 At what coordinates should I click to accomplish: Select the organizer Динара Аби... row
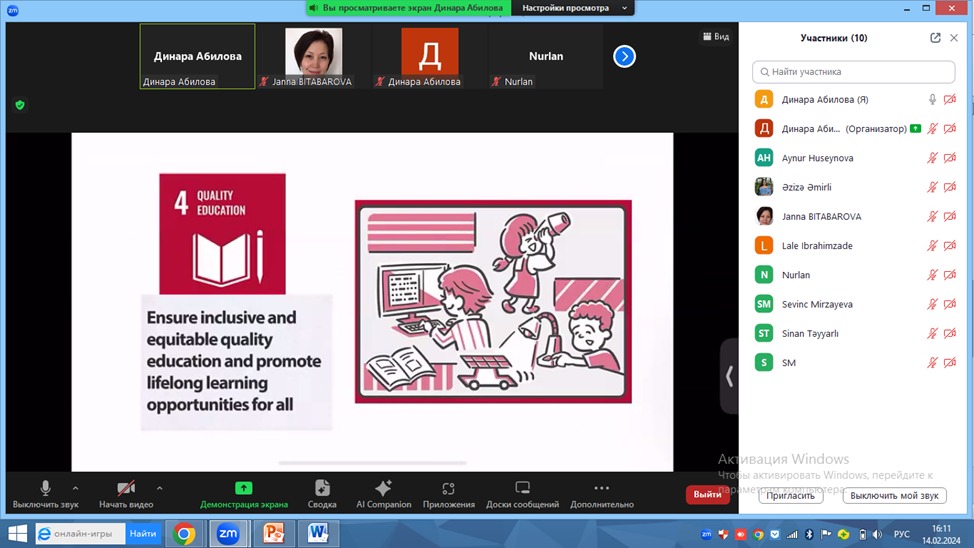853,129
